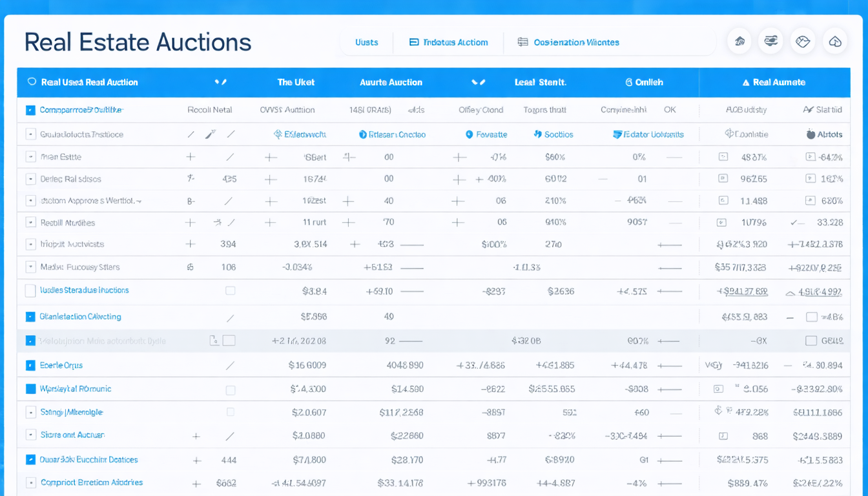Click the Efxfedwwcht icon in second row
This screenshot has height=496, width=868.
(x=278, y=134)
